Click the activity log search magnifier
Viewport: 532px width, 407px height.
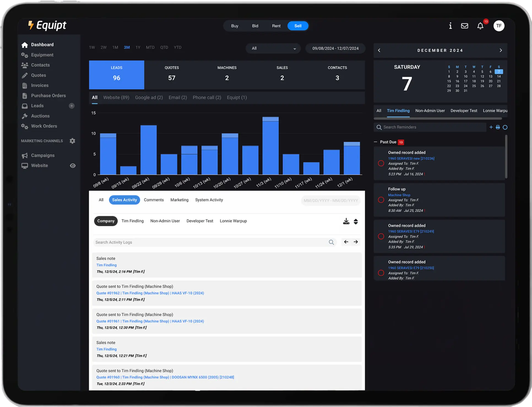tap(331, 242)
